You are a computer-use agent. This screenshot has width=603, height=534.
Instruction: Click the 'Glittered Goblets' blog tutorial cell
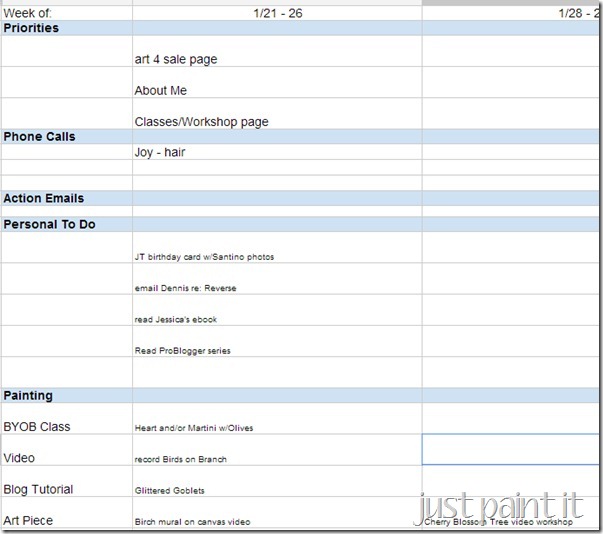click(x=277, y=481)
